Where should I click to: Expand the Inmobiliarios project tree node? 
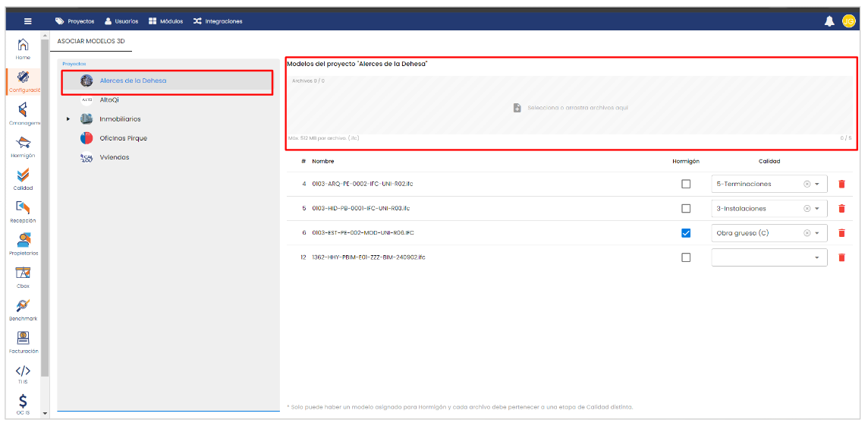(x=68, y=119)
